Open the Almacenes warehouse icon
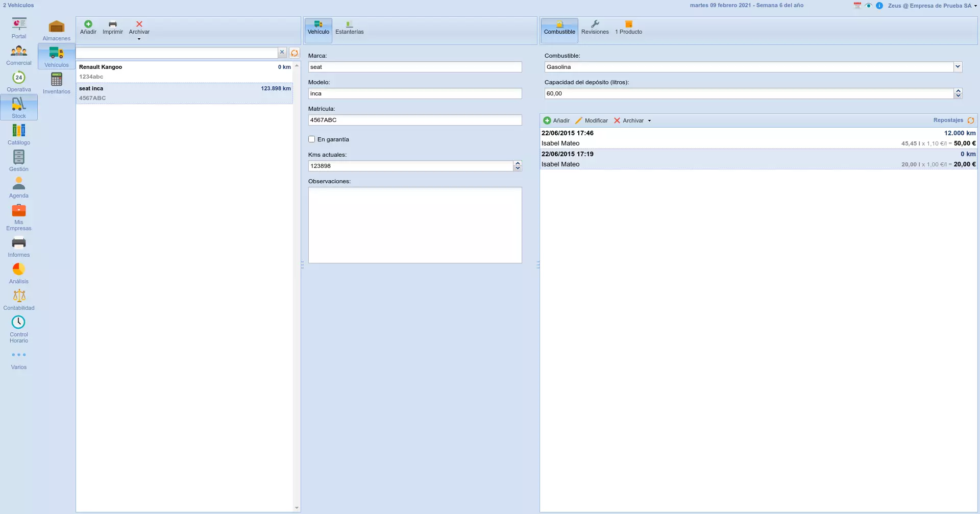 pos(56,27)
